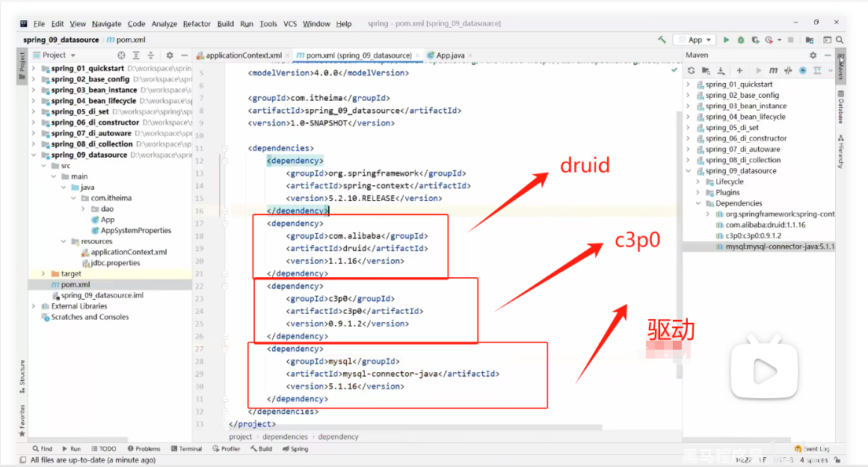Run App with coverage icon
Image resolution: width=868 pixels, height=467 pixels.
[x=755, y=40]
